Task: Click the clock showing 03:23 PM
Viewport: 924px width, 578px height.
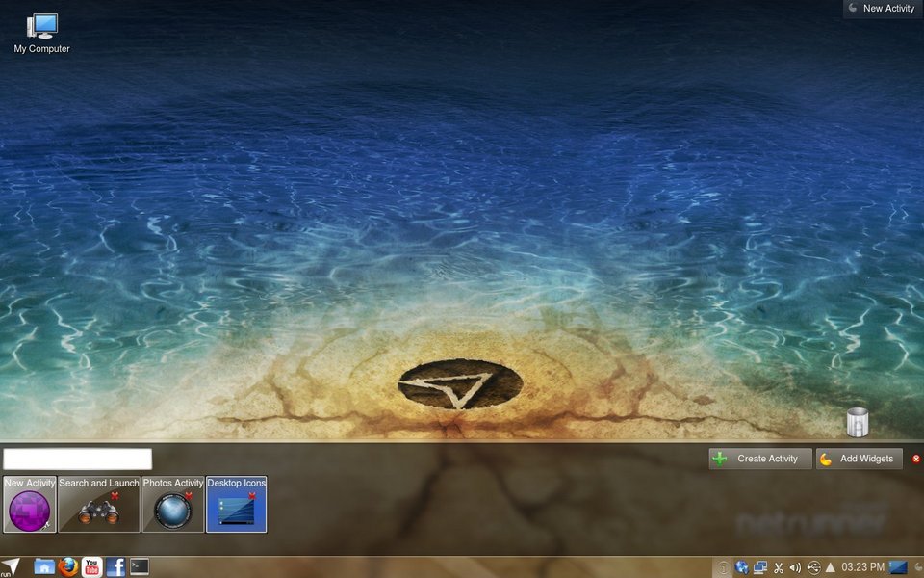Action: 863,567
